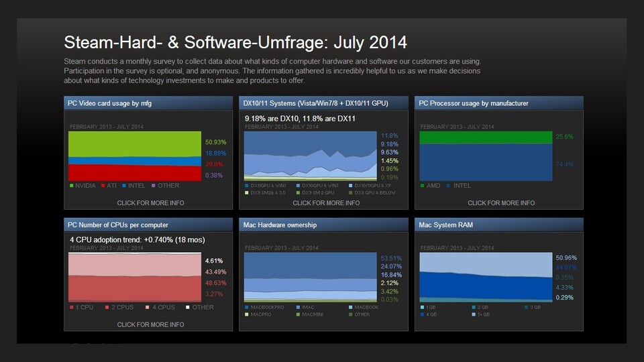Open more info for PC Video card usage
Viewport: 644px width, 362px height.
click(x=150, y=202)
